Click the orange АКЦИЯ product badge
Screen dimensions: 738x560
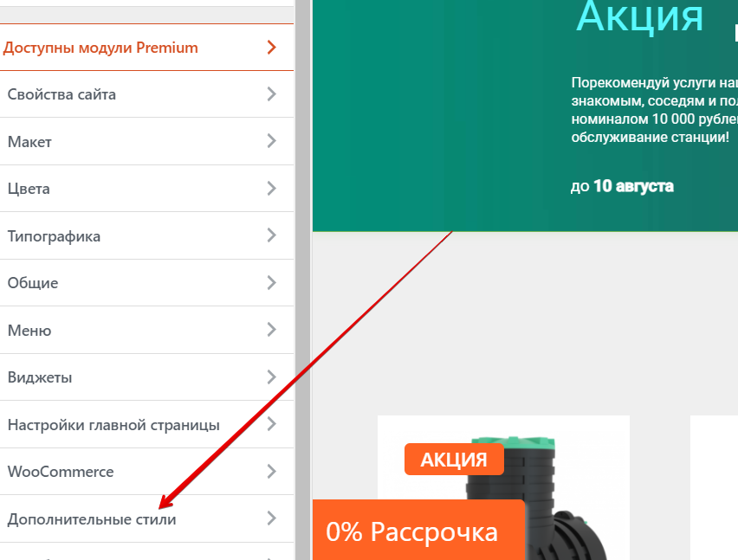pyautogui.click(x=454, y=460)
